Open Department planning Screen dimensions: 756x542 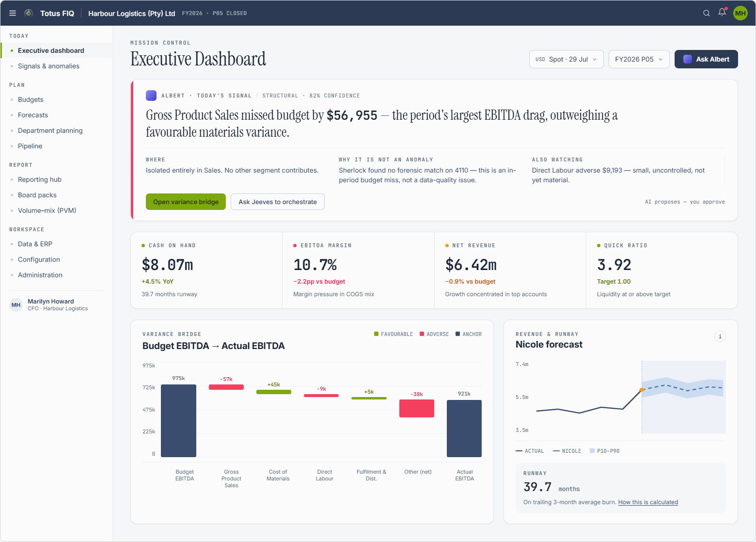56,130
